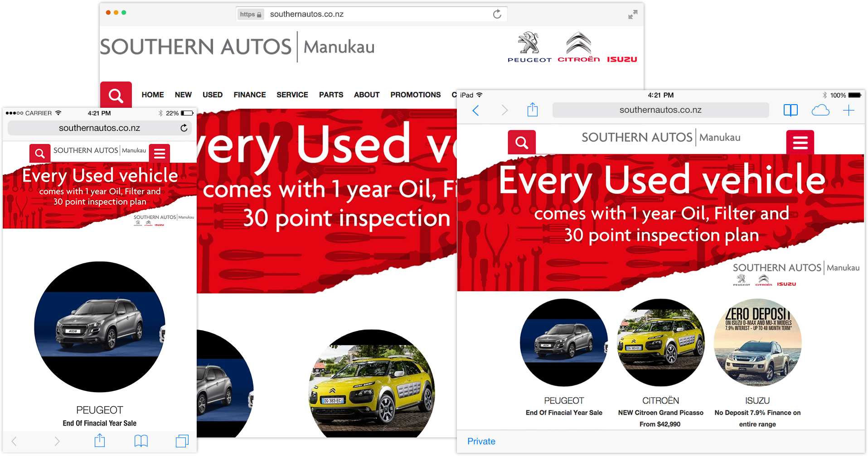Tap CITROËN heading on iPad site
Image resolution: width=868 pixels, height=456 pixels.
tap(660, 401)
